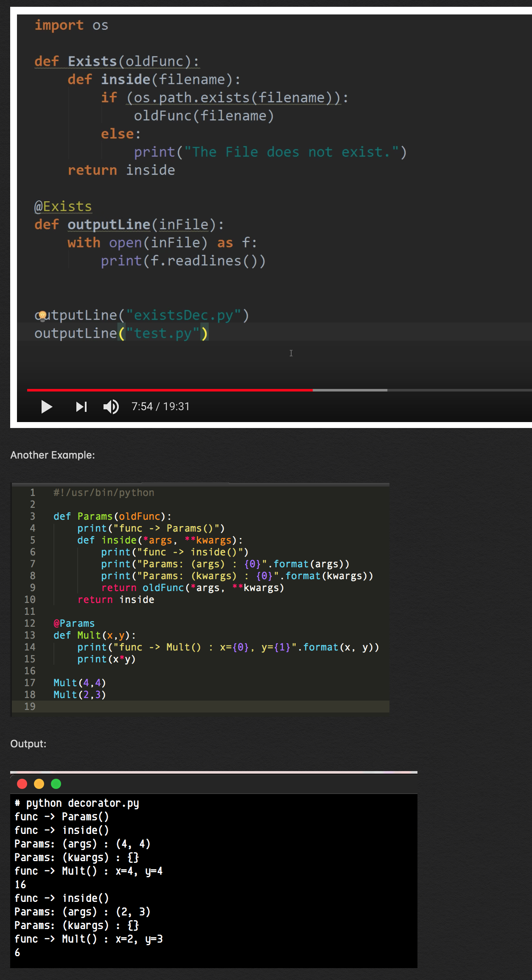Click the @Exists decorator line
The width and height of the screenshot is (532, 980).
pos(63,207)
